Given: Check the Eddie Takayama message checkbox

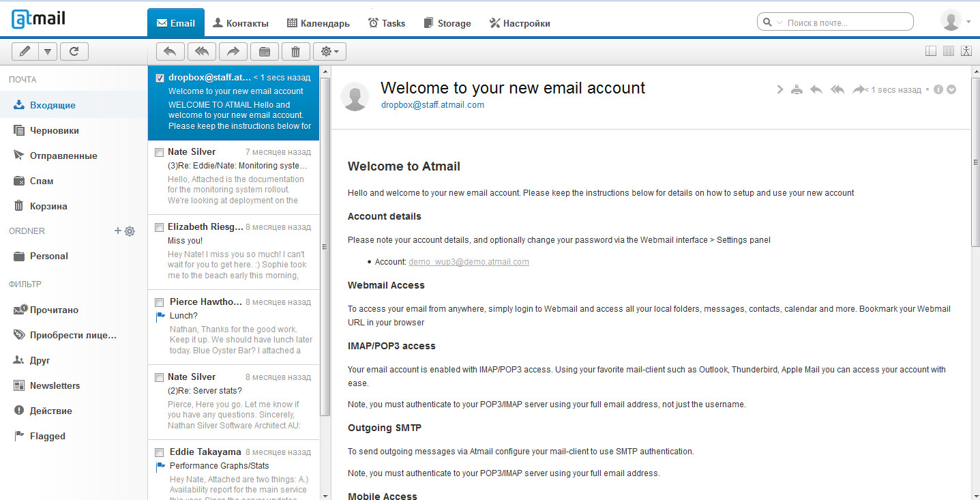Looking at the screenshot, I should tap(159, 452).
